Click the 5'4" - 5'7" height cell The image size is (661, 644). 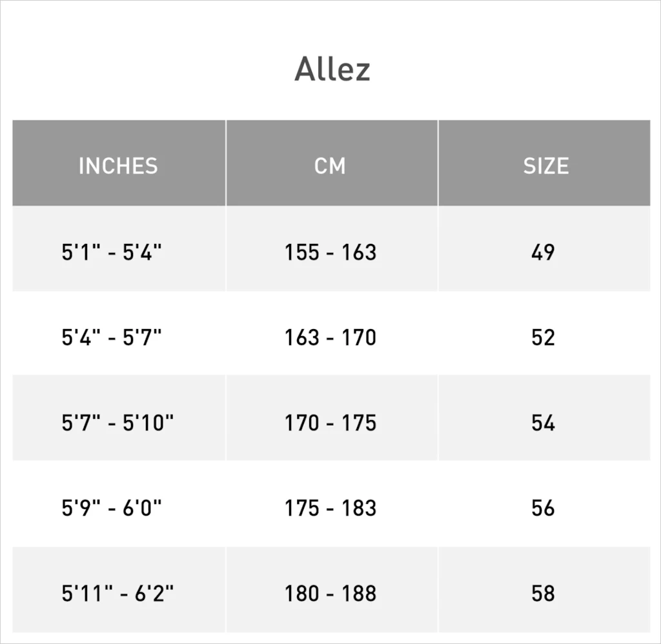pyautogui.click(x=119, y=334)
